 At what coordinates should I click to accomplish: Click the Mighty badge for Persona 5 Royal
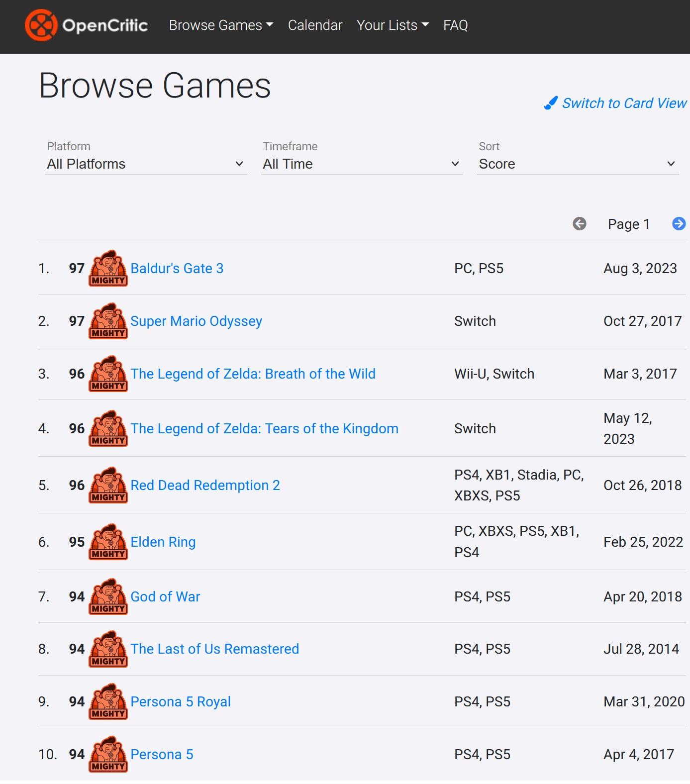[108, 701]
